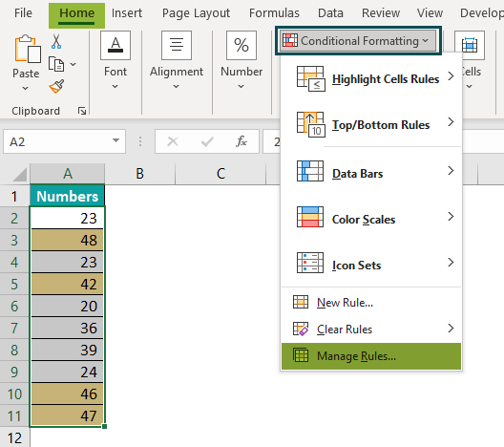Click the Paste clipboard icon
Image resolution: width=504 pixels, height=447 pixels.
28,49
